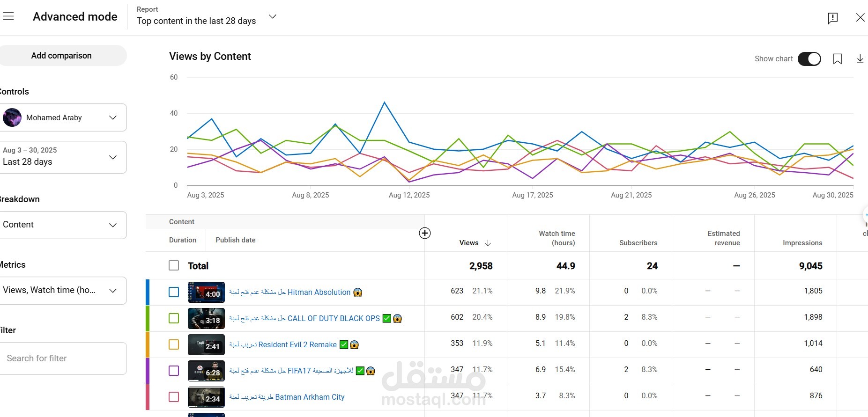Click the 1,898 impressions cell
The image size is (868, 417).
coord(813,317)
